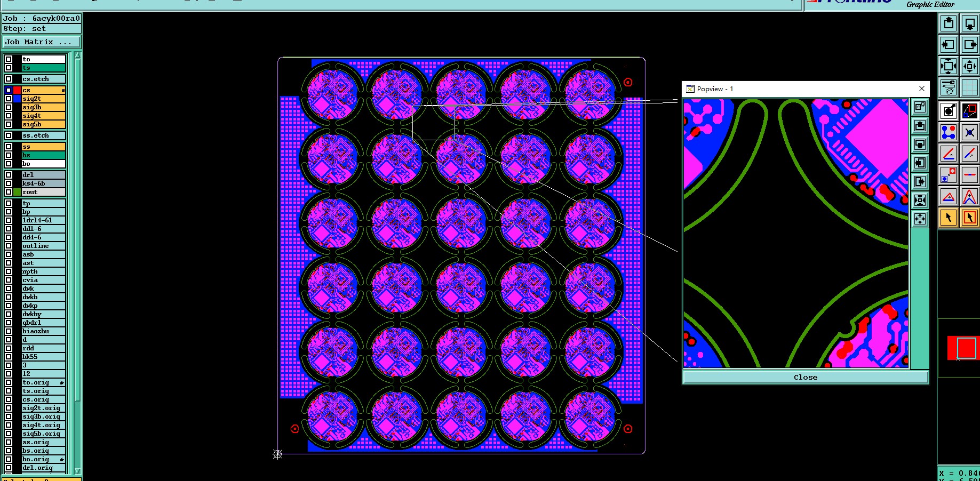Toggle the checkbox for layer 'to'
This screenshot has height=481, width=980.
click(9, 59)
